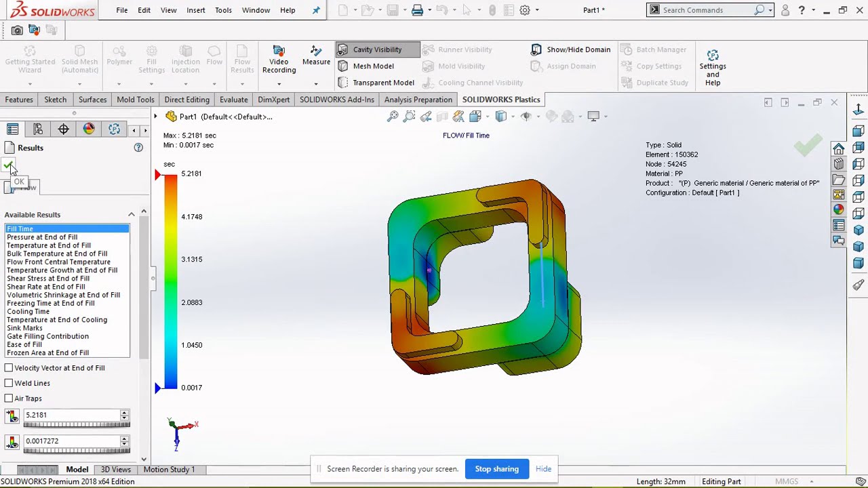
Task: Select Sink Marks result
Action: tap(24, 328)
